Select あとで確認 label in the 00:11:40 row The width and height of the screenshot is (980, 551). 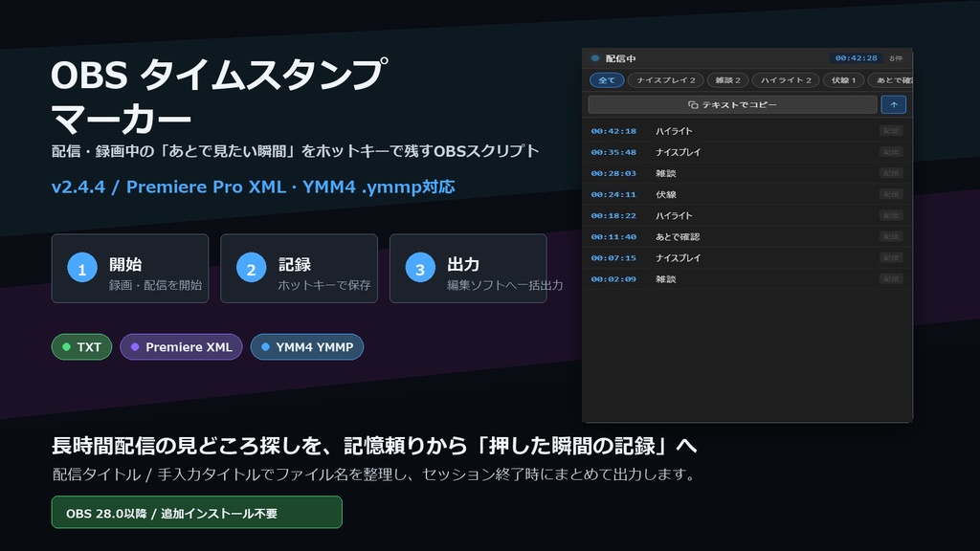(x=678, y=237)
